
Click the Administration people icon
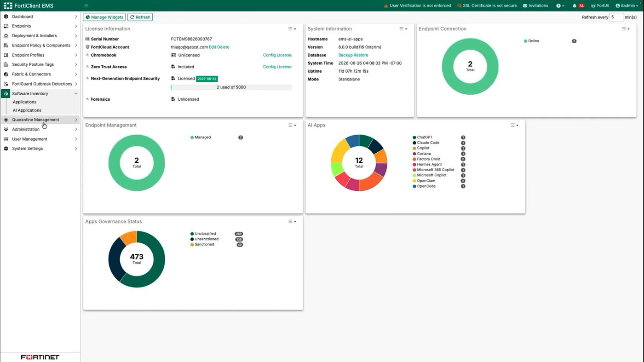point(6,129)
